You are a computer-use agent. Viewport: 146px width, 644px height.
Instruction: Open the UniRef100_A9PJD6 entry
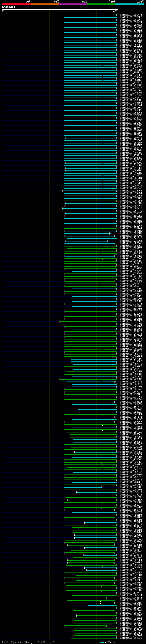pyautogui.click(x=131, y=58)
